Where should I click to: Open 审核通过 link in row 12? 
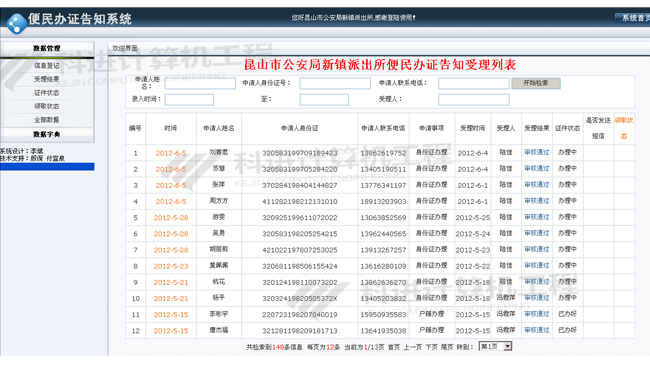tap(536, 330)
